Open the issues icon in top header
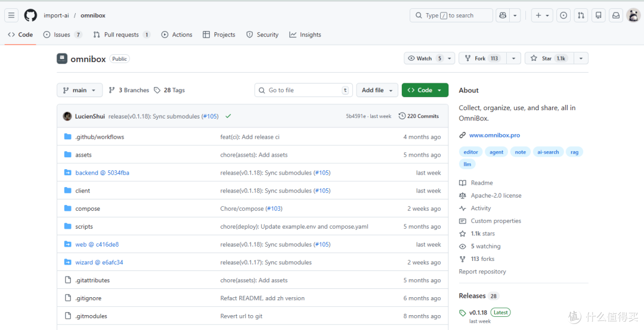 (x=563, y=15)
